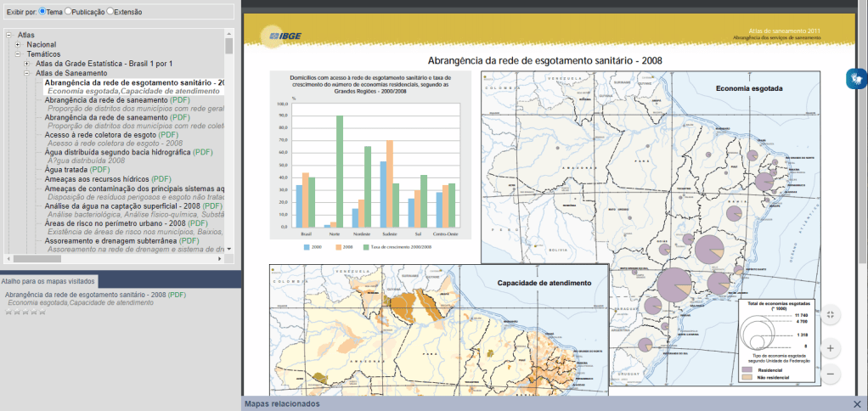Expand Atlas da Grade Estatística node
Viewport: 868px width, 411px height.
26,64
